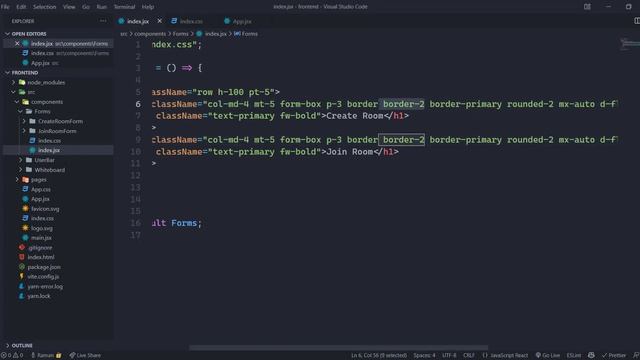Open main.jsx file
This screenshot has height=360, width=640.
click(41, 238)
